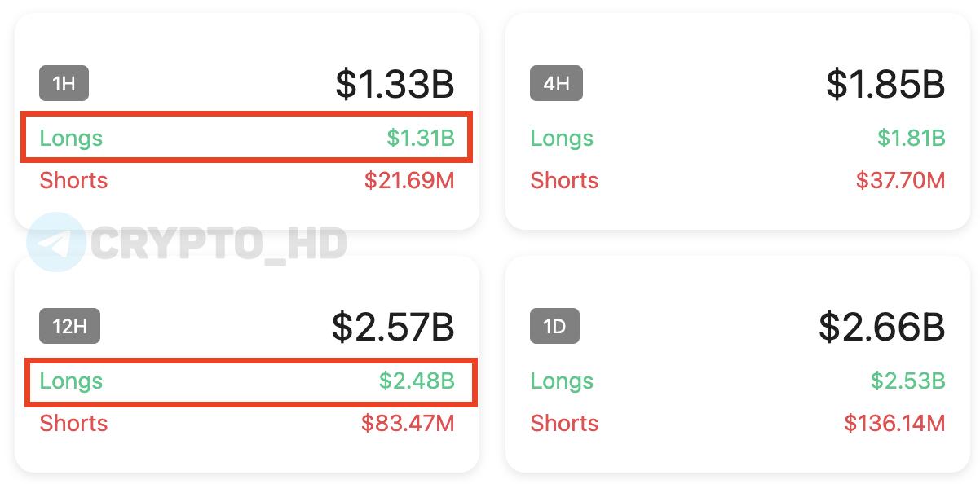Click Longs label in the 1H card

(x=71, y=139)
